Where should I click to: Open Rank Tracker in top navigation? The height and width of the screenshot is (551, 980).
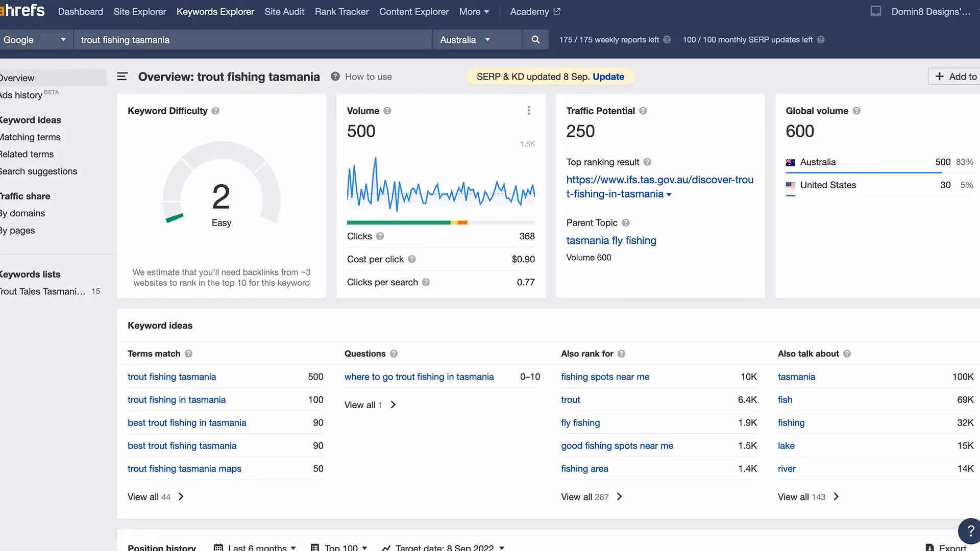pos(341,12)
